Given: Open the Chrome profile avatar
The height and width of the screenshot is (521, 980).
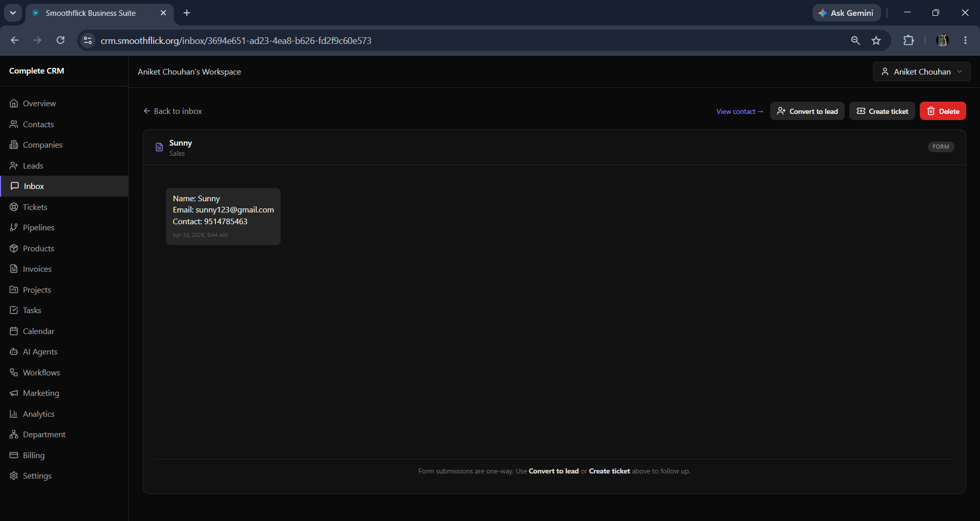Looking at the screenshot, I should (942, 40).
